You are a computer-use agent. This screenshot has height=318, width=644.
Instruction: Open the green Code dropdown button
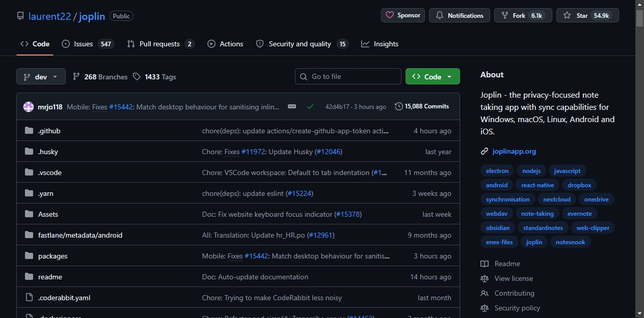433,76
